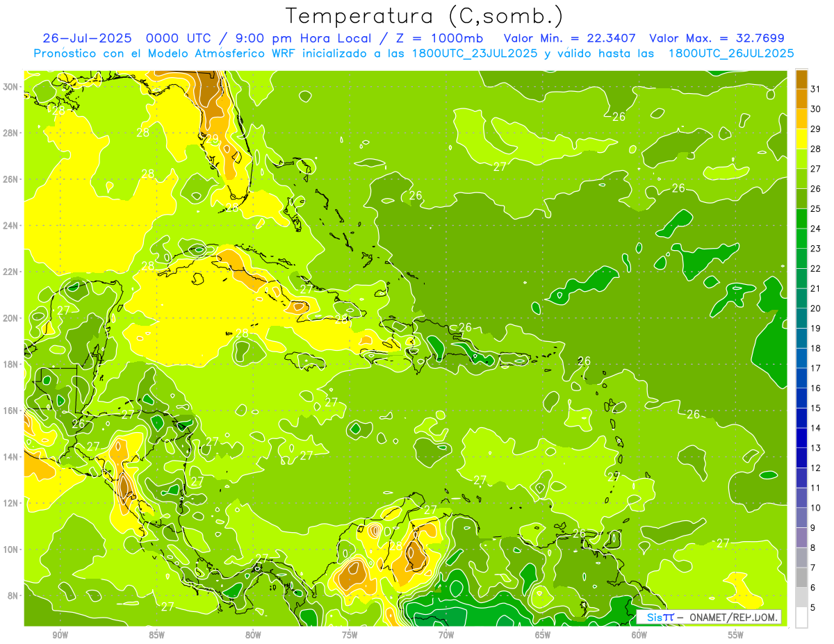Click legend value 5 on the color scale
Image resolution: width=834 pixels, height=644 pixels.
click(813, 608)
